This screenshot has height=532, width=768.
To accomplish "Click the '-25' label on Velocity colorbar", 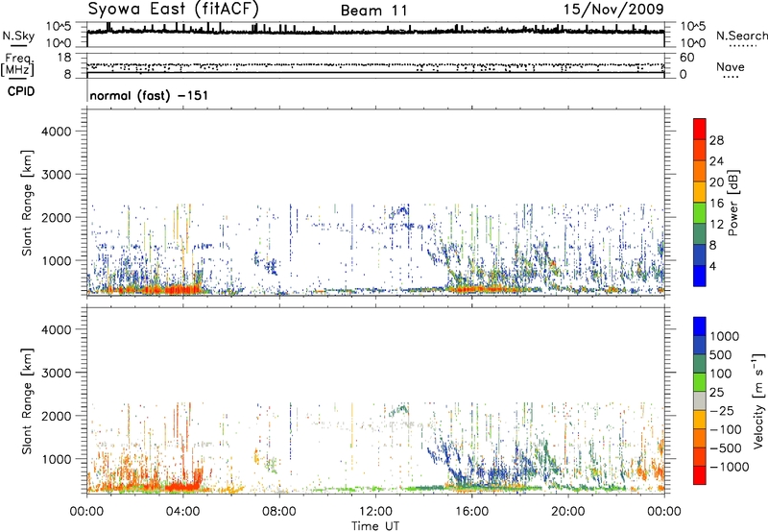I will pos(721,411).
